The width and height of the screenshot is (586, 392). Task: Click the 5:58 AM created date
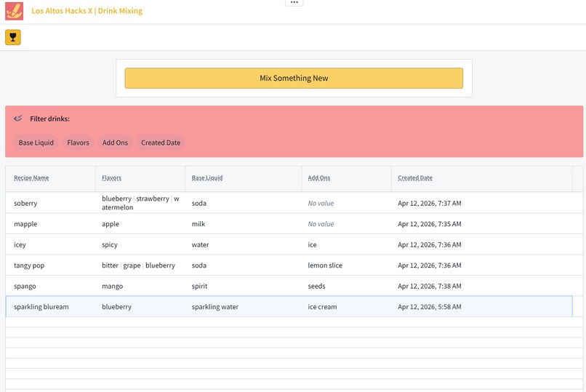coord(430,307)
